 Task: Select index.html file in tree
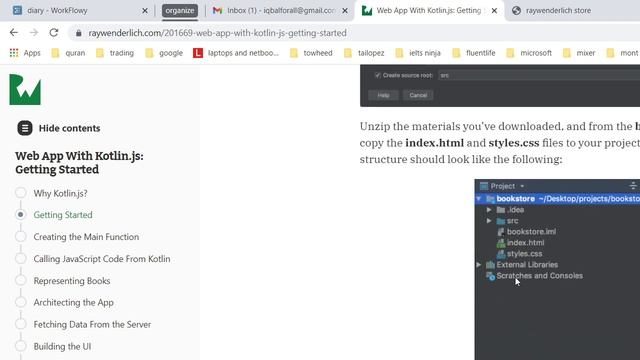tap(520, 243)
